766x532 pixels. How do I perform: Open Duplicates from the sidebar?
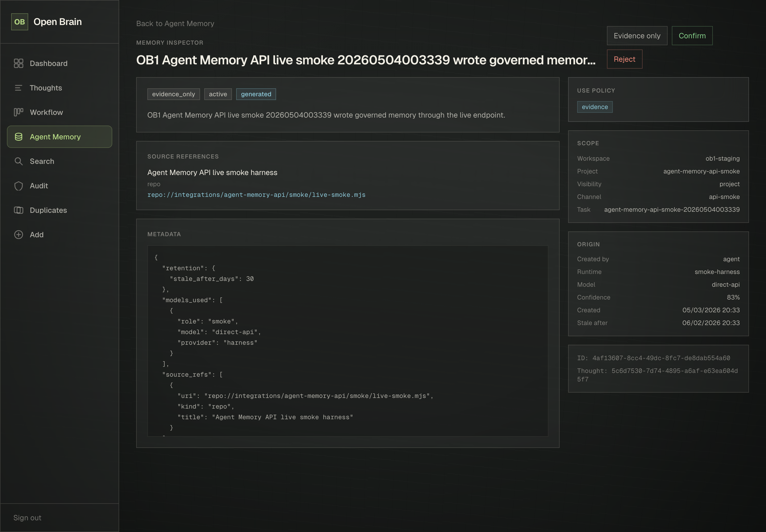pos(59,210)
